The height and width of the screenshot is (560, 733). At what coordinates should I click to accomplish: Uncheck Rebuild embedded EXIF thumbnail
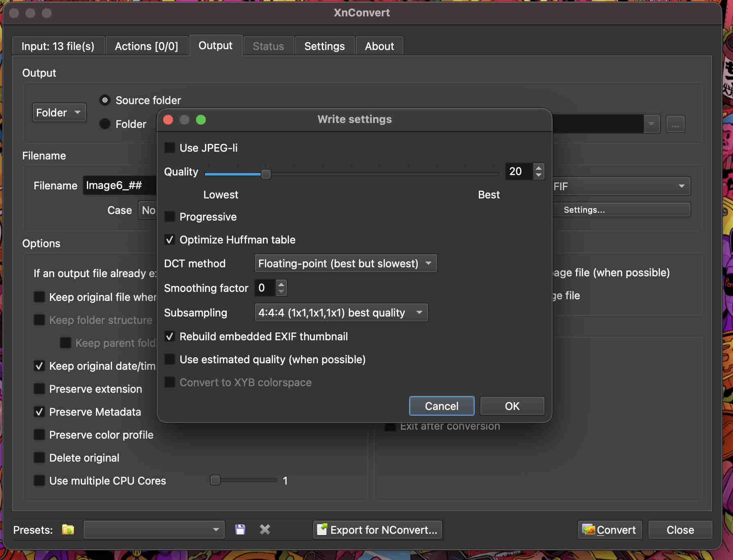click(x=170, y=336)
